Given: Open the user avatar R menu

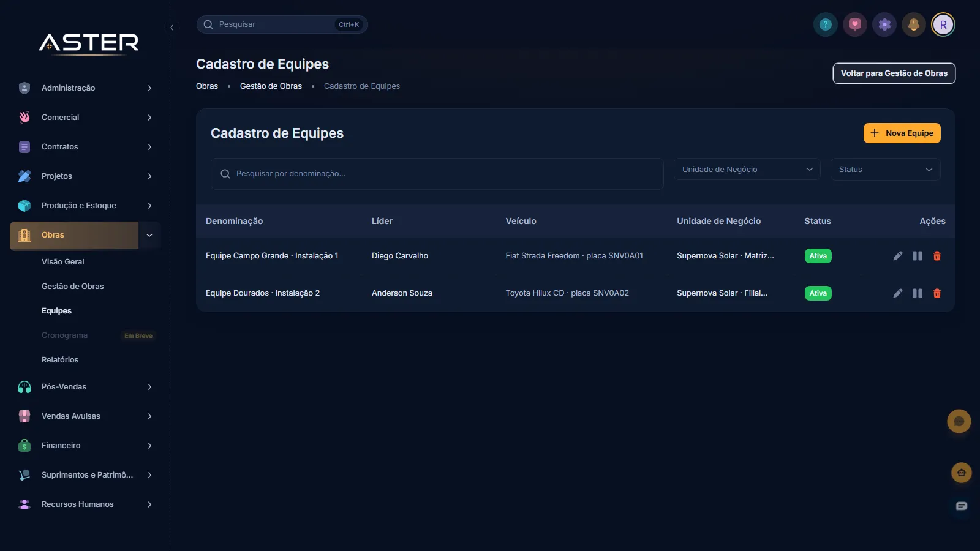Looking at the screenshot, I should pos(943,24).
